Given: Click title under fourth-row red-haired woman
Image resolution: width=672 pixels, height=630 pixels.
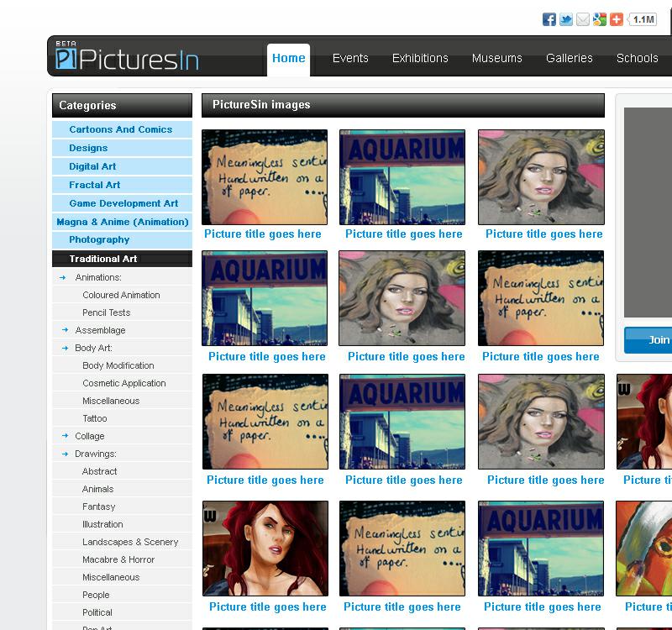Looking at the screenshot, I should click(x=267, y=606).
